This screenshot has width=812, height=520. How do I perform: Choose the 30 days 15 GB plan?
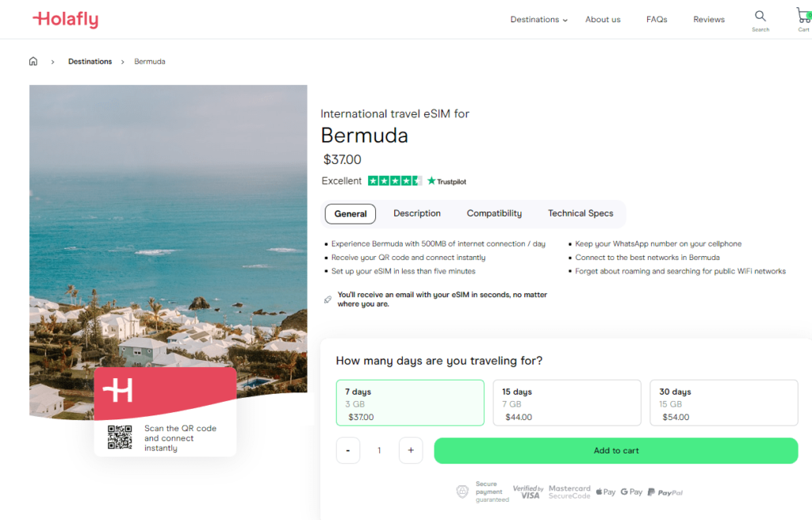click(x=724, y=403)
